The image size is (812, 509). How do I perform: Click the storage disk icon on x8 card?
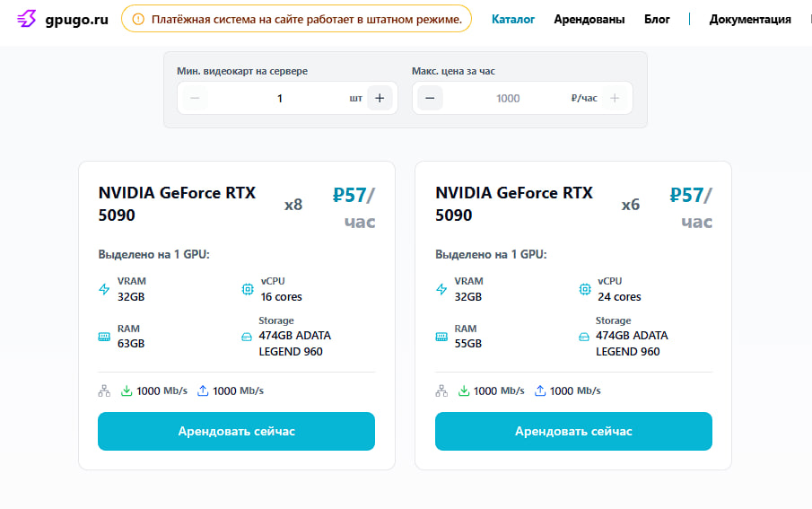[247, 337]
